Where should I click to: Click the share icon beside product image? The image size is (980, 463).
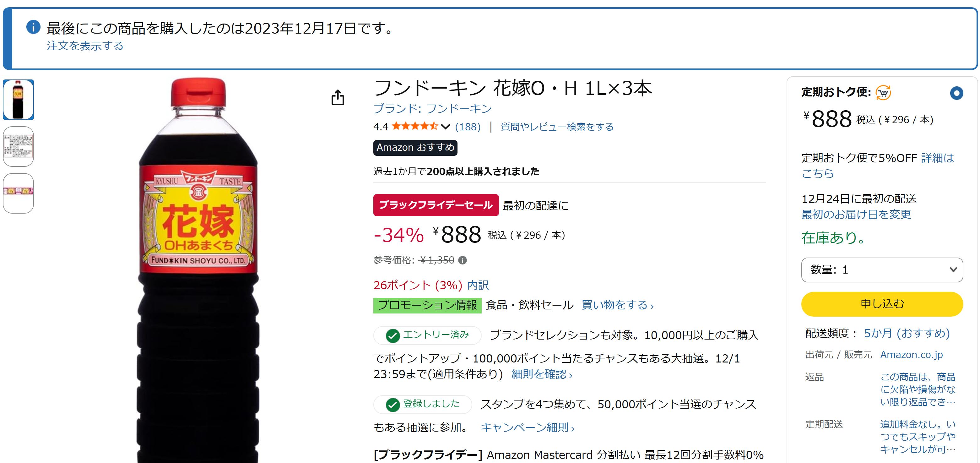pyautogui.click(x=338, y=97)
